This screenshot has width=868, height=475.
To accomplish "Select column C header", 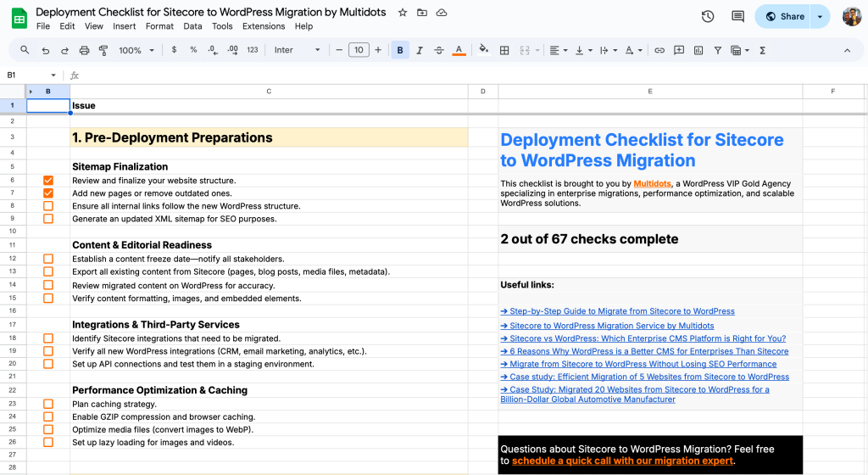I will point(269,92).
